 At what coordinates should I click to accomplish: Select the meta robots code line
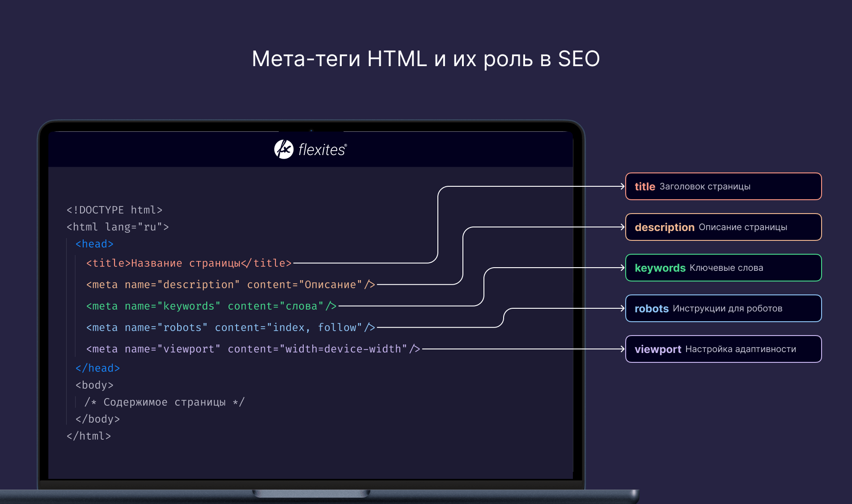click(230, 328)
